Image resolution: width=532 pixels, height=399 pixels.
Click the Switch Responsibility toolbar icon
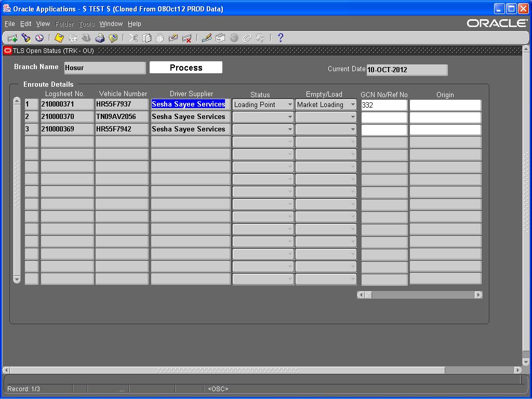(86, 38)
